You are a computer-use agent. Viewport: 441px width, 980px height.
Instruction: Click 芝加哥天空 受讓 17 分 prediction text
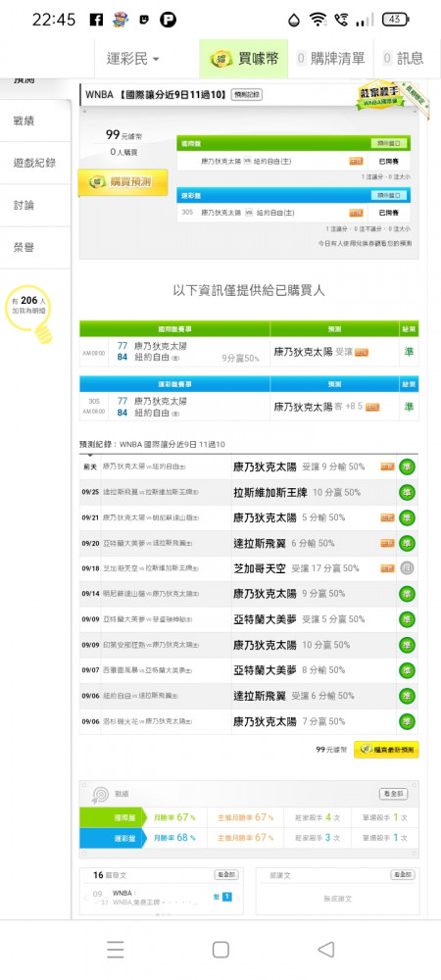click(296, 568)
